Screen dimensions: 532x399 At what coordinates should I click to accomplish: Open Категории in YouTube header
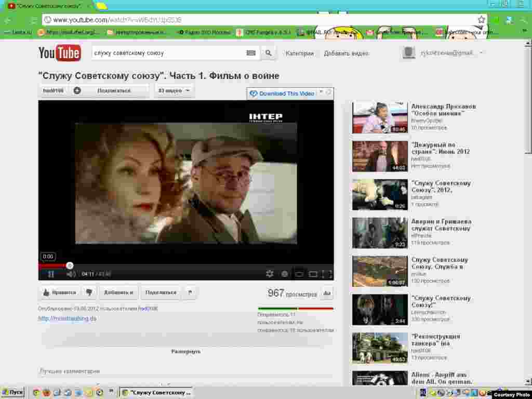coord(299,54)
